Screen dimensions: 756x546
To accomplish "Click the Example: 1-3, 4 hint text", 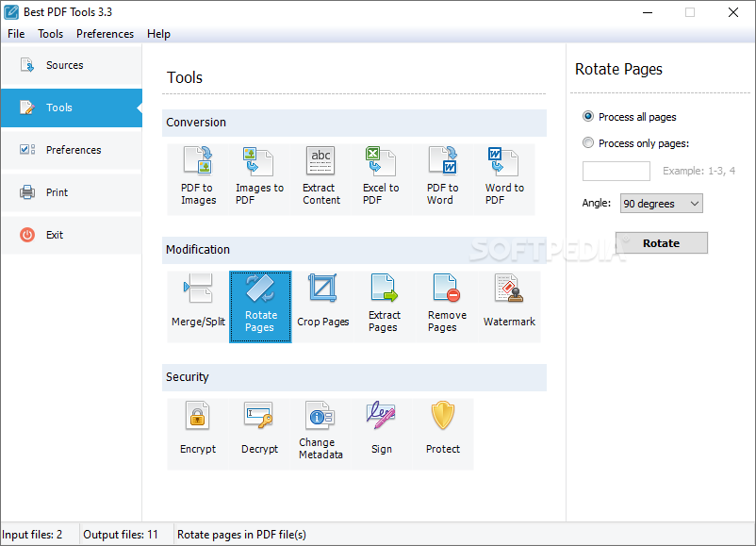I will [x=698, y=171].
